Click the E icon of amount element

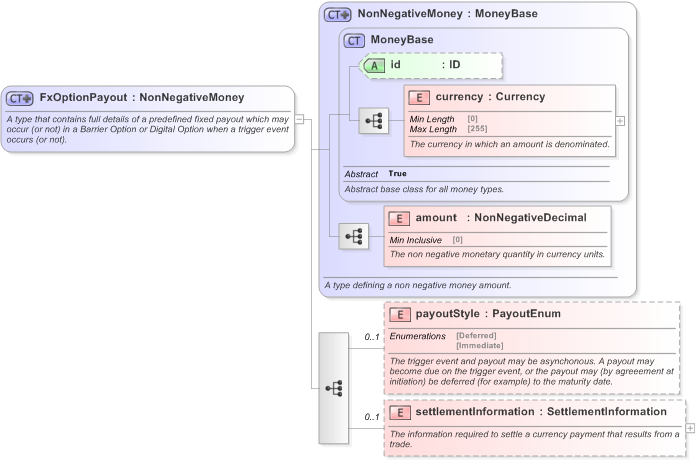[x=399, y=219]
